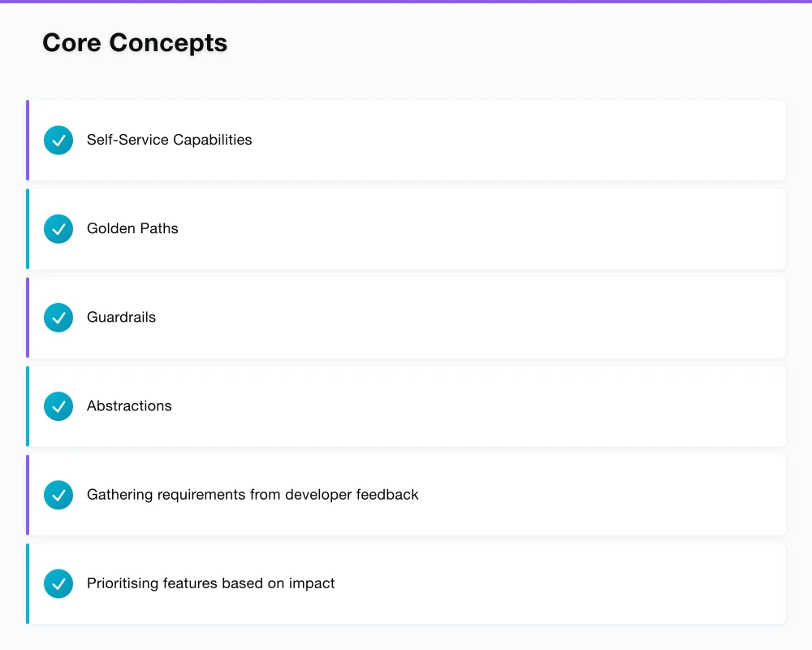Click the checkmark icon next to developer feedback item

[58, 494]
